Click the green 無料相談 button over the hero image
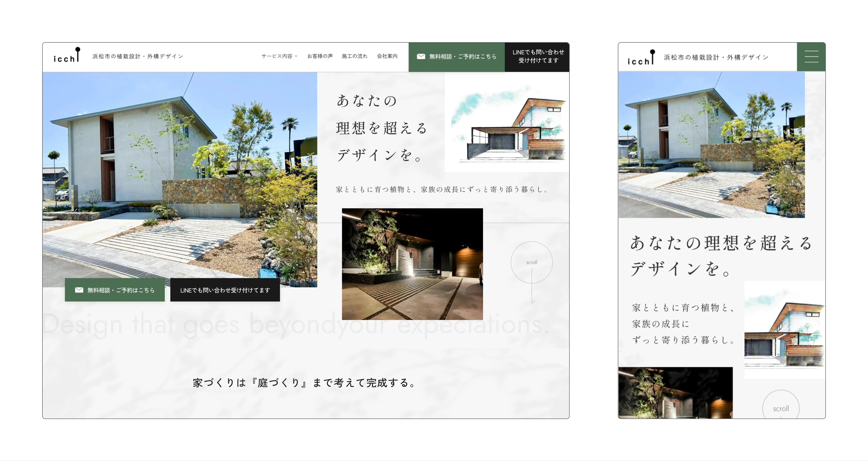This screenshot has height=467, width=868. tap(115, 290)
